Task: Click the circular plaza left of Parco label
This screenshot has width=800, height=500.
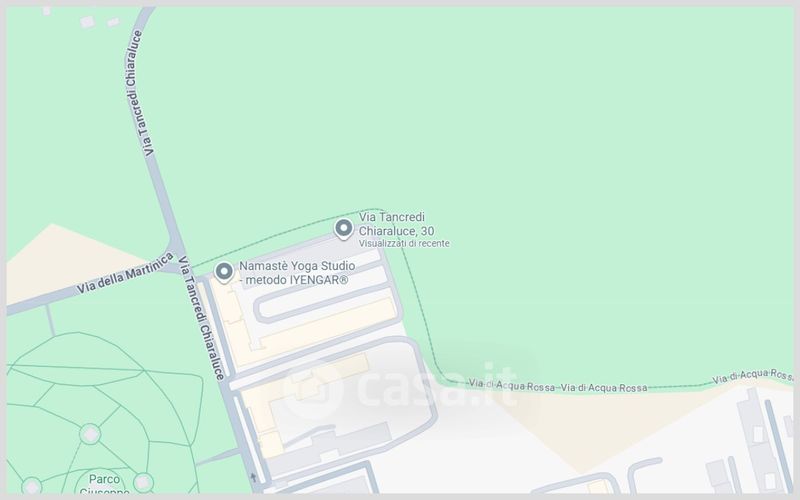Action: (32, 487)
